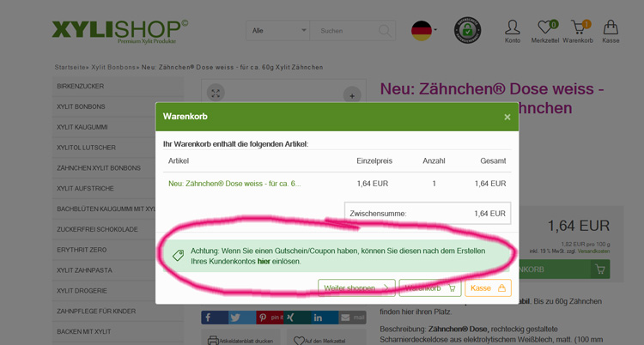This screenshot has width=644, height=345.
Task: Pin it on Pinterest
Action: [x=270, y=318]
